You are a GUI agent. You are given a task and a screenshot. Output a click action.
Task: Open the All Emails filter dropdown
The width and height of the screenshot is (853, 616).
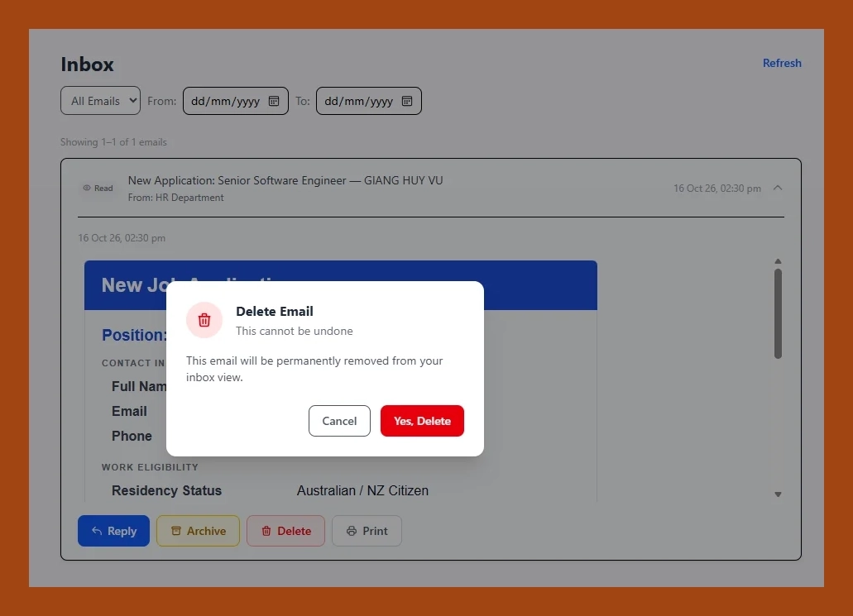pos(101,101)
